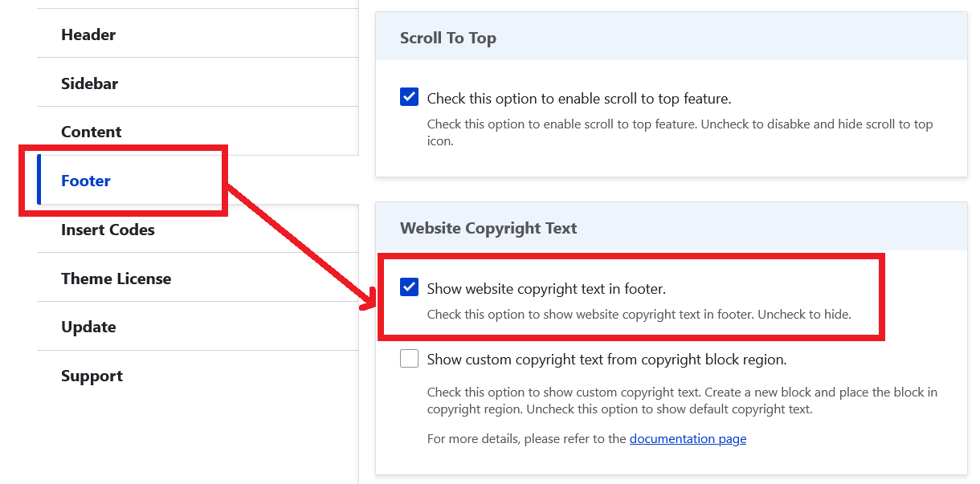Screen dimensions: 980x484
Task: Select the Content settings section
Action: (x=92, y=132)
